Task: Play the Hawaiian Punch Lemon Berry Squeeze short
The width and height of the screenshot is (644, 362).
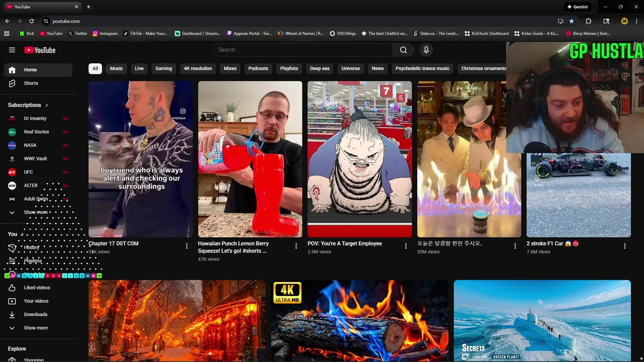Action: (x=250, y=159)
